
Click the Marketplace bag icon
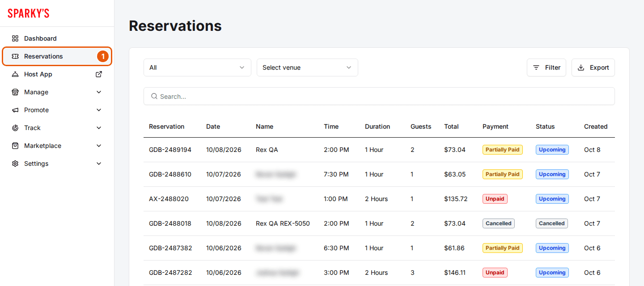pos(15,146)
